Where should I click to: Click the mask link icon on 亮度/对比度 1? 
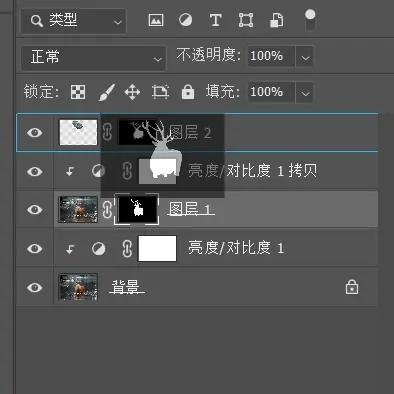click(x=127, y=249)
